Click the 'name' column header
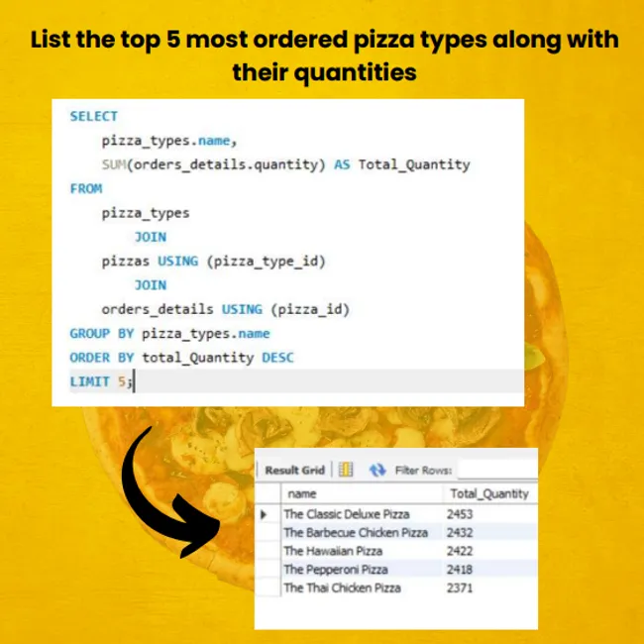 362,493
